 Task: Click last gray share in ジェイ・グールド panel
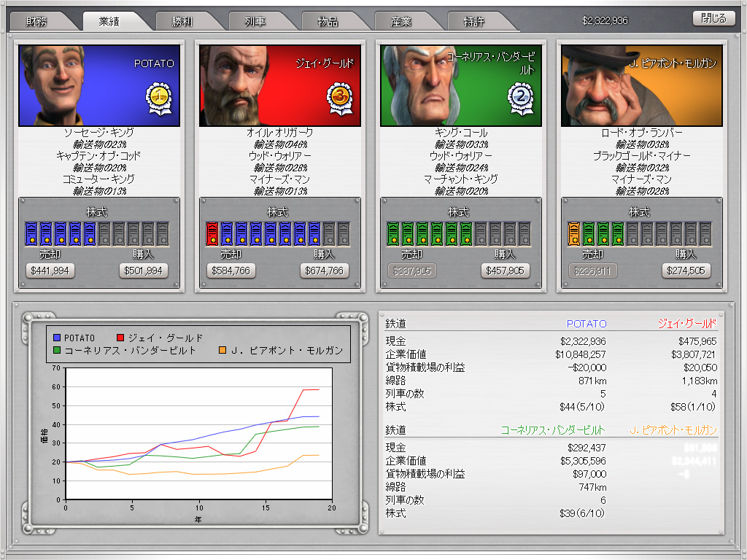(344, 234)
